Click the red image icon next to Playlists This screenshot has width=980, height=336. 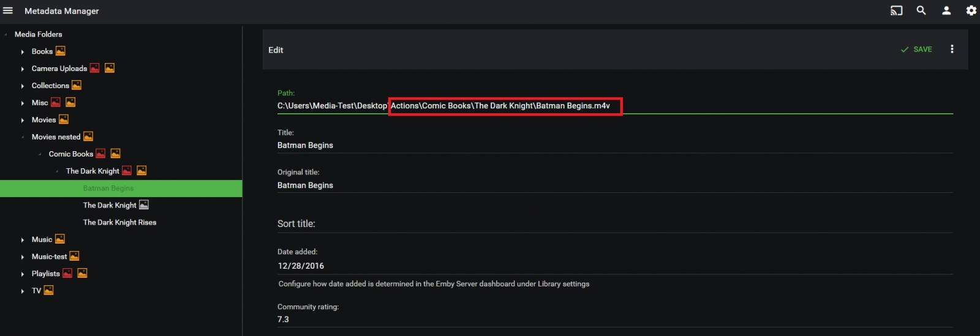point(68,274)
